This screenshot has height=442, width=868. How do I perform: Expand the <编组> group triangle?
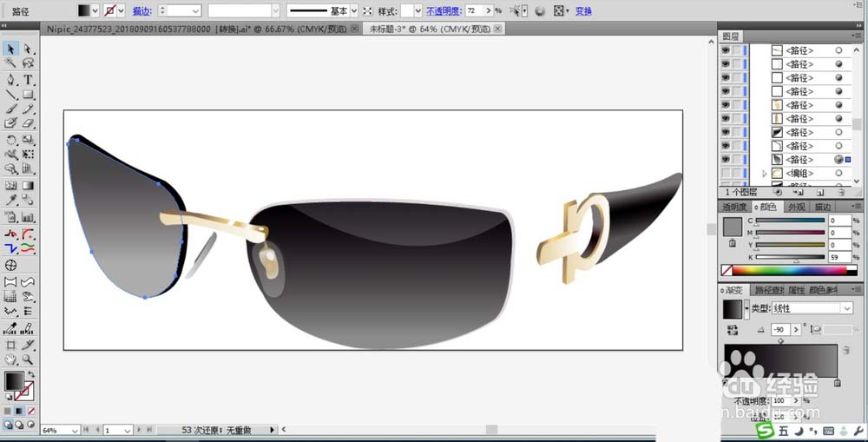pos(765,174)
